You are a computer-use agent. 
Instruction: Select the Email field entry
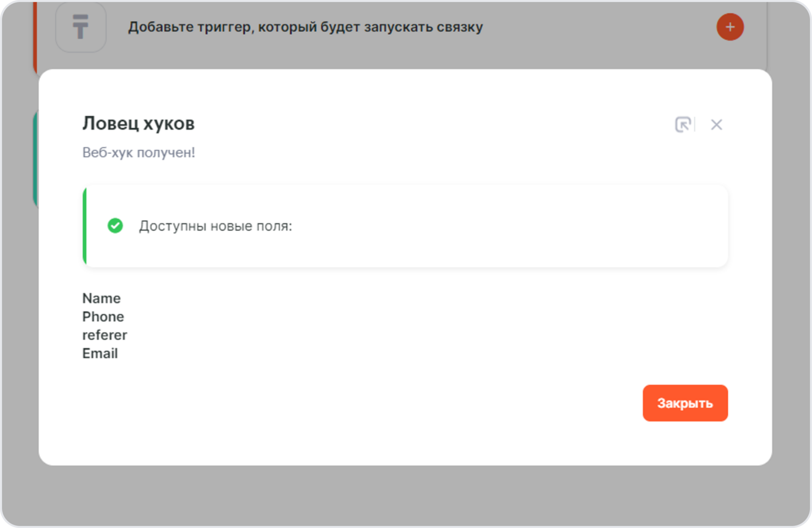[100, 353]
